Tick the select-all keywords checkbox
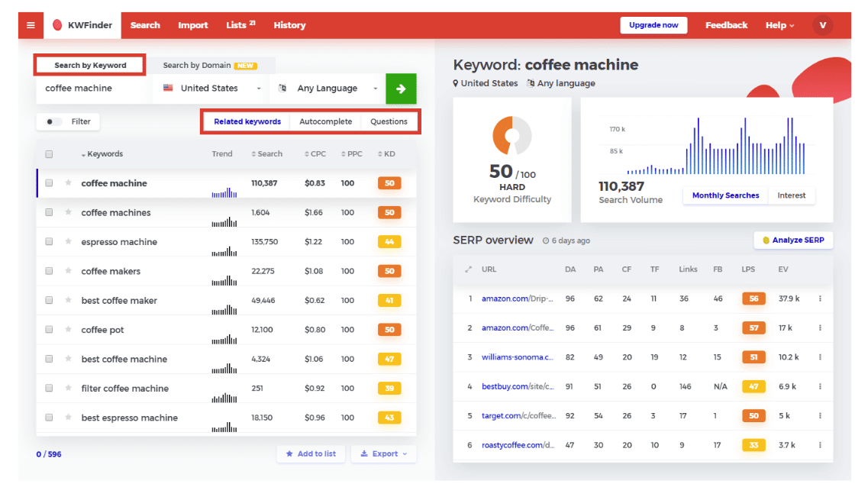 (49, 154)
